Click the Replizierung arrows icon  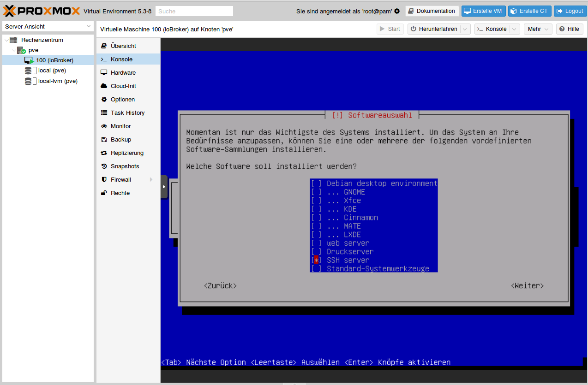point(104,153)
